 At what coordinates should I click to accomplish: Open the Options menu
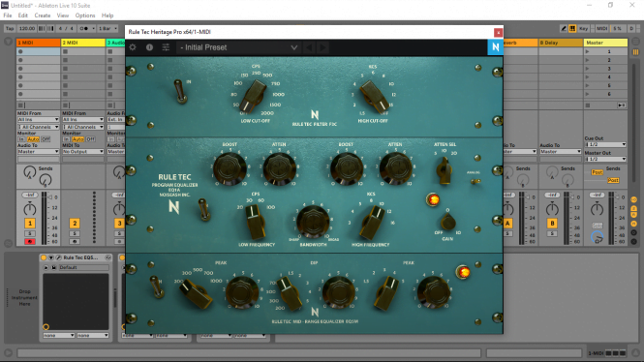pos(85,15)
